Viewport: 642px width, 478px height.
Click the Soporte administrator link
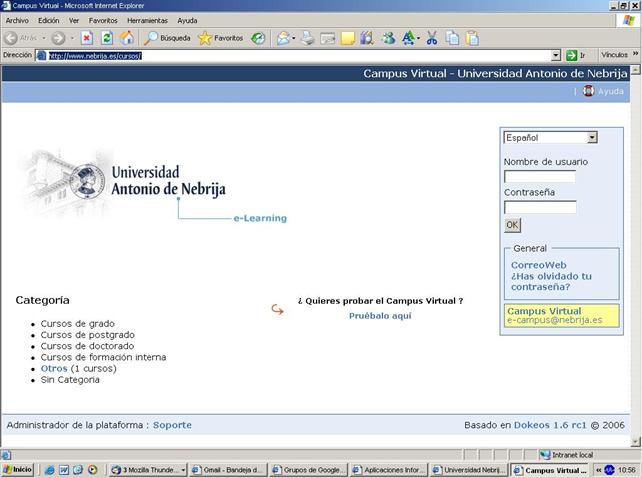click(x=172, y=425)
